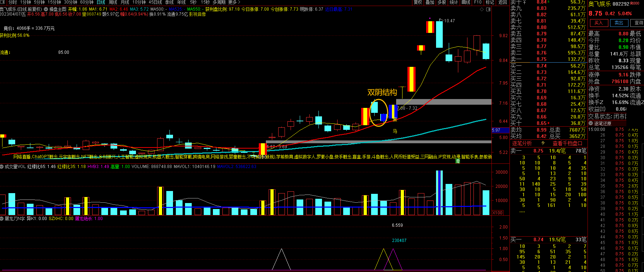Image resolution: width=644 pixels, height=272 pixels.
Task: Click the X100 volume scale label
Action: click(x=497, y=213)
